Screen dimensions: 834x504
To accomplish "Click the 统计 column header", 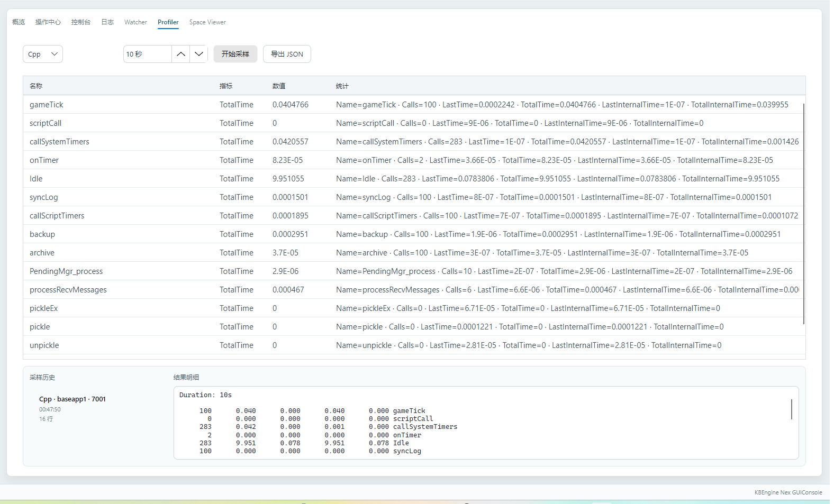I will point(342,86).
